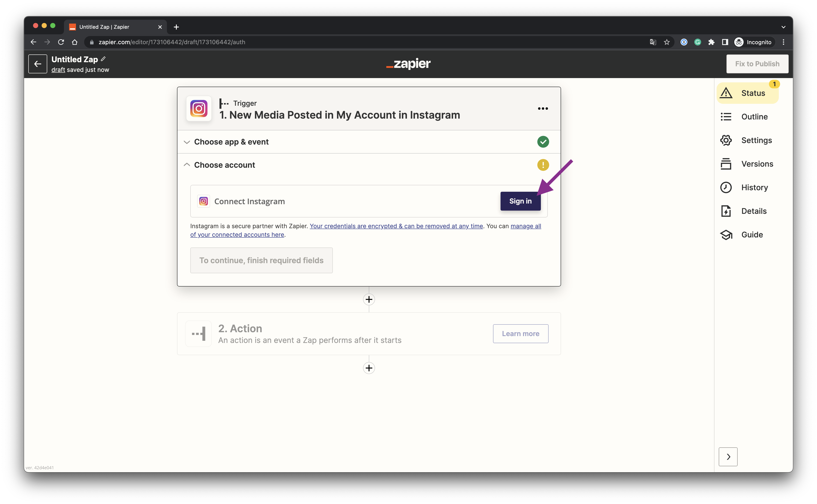This screenshot has height=504, width=817.
Task: Open the Grammarly extension icon
Action: 698,42
